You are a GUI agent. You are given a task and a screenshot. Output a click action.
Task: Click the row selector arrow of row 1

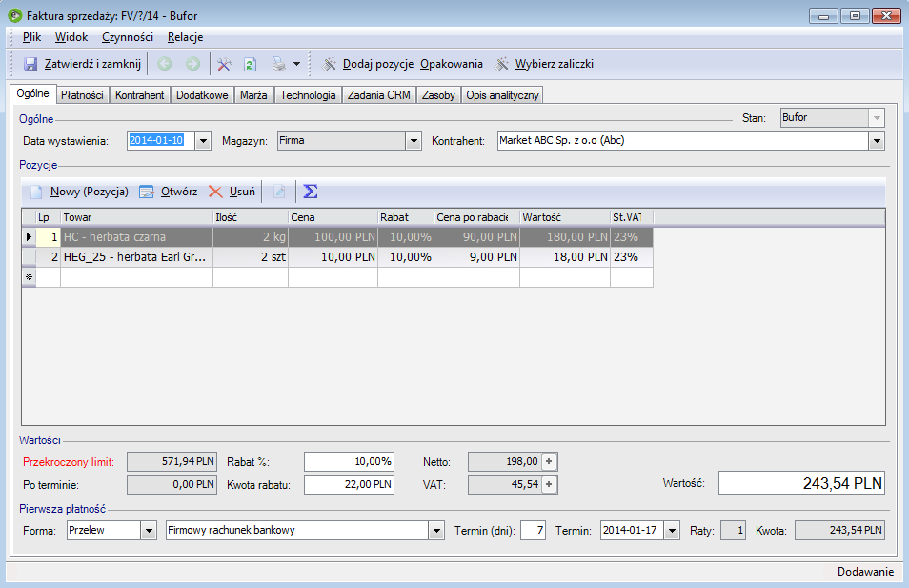(x=29, y=237)
